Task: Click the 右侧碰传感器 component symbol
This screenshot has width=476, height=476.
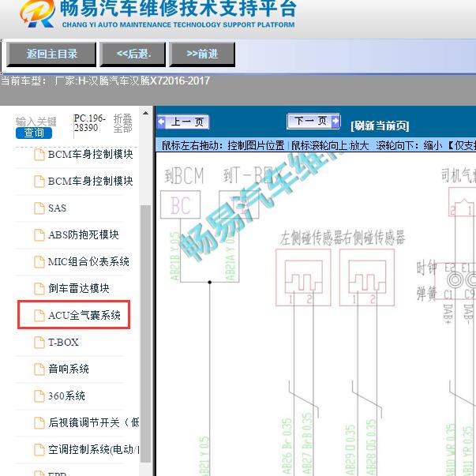Action: pyautogui.click(x=367, y=277)
